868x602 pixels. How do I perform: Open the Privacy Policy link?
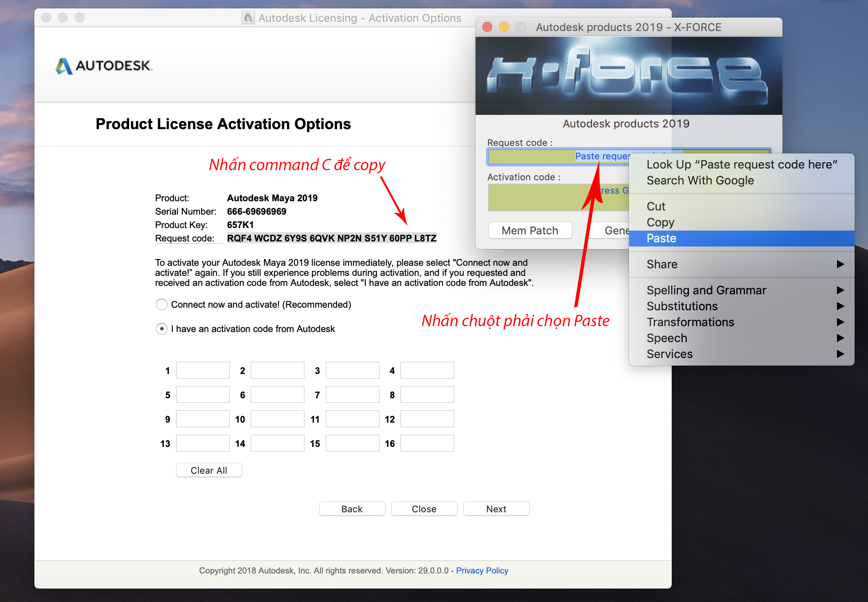click(x=482, y=571)
